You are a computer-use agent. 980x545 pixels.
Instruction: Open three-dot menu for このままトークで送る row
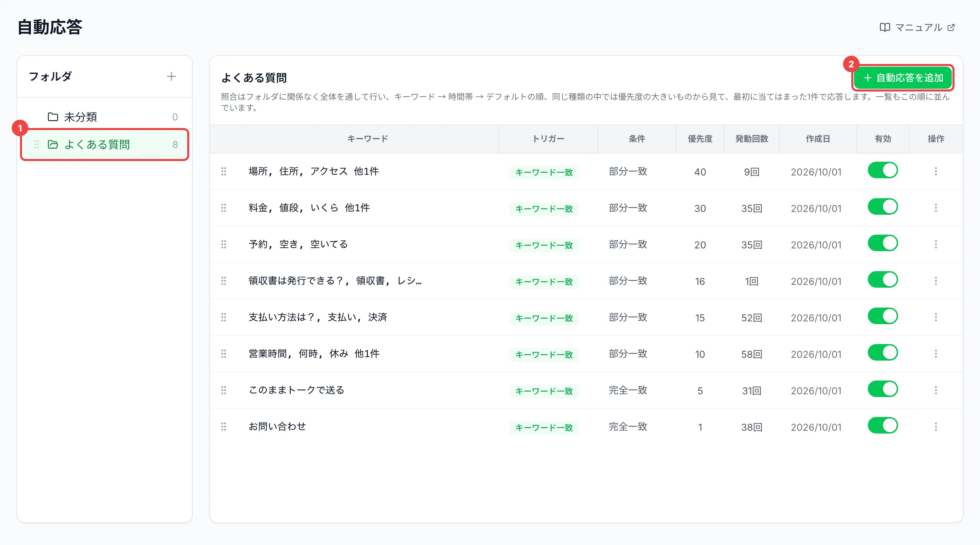(x=936, y=391)
